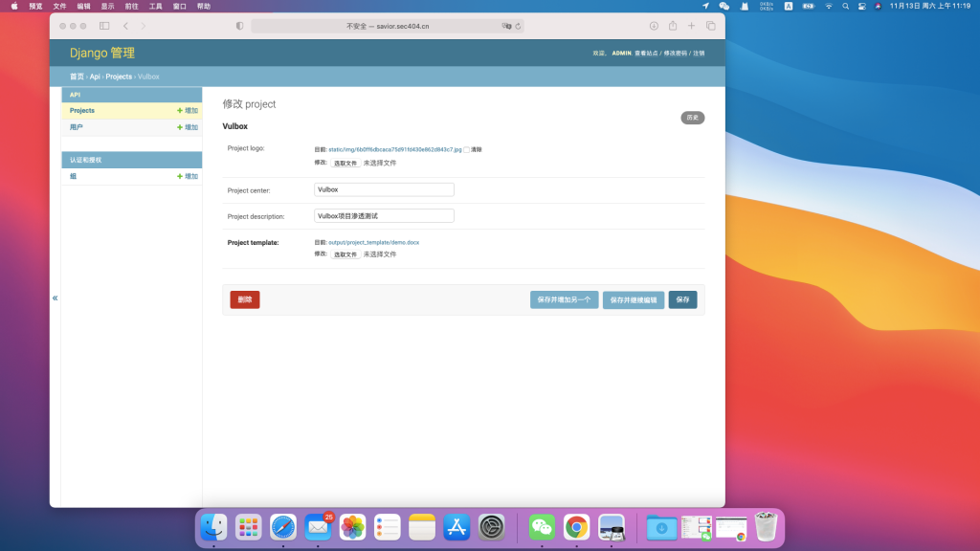980x551 pixels.
Task: Open the 工具 menu
Action: click(x=156, y=7)
